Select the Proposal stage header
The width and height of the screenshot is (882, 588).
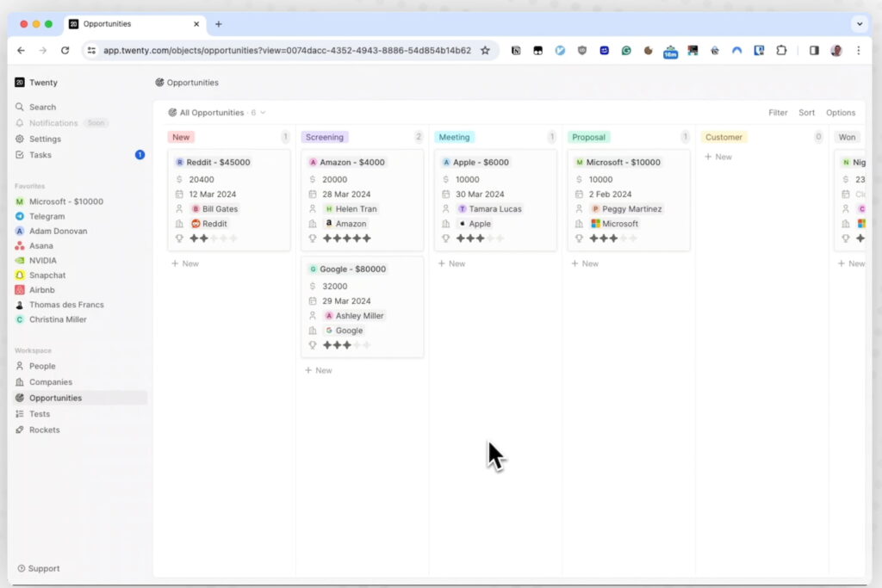pyautogui.click(x=588, y=137)
